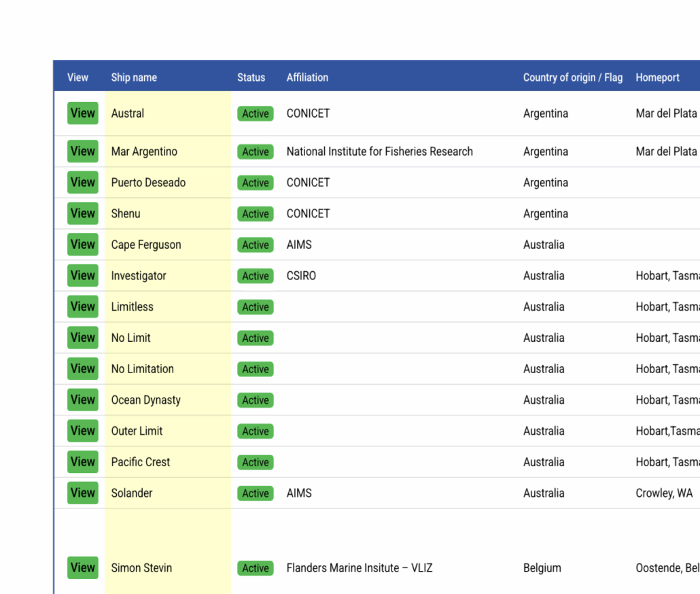The width and height of the screenshot is (700, 594).
Task: Select the CONICET affiliation text for Shenu
Action: [x=308, y=213]
